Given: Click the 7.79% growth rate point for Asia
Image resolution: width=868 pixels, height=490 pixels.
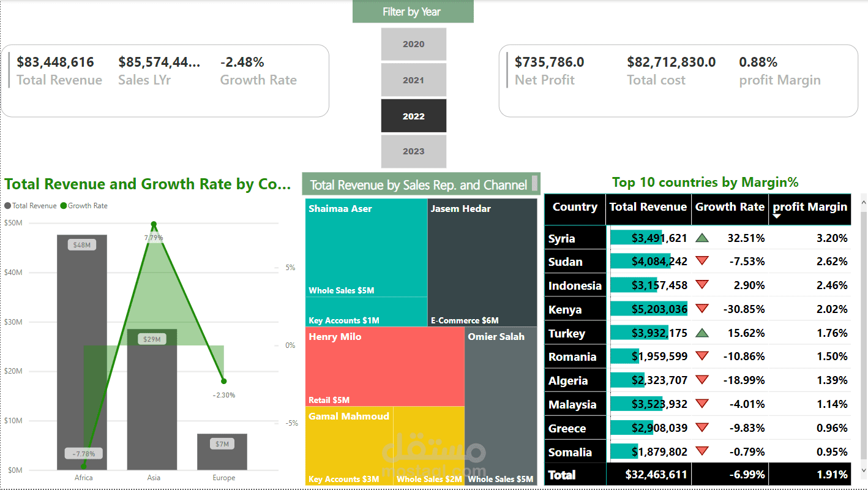Looking at the screenshot, I should 154,225.
